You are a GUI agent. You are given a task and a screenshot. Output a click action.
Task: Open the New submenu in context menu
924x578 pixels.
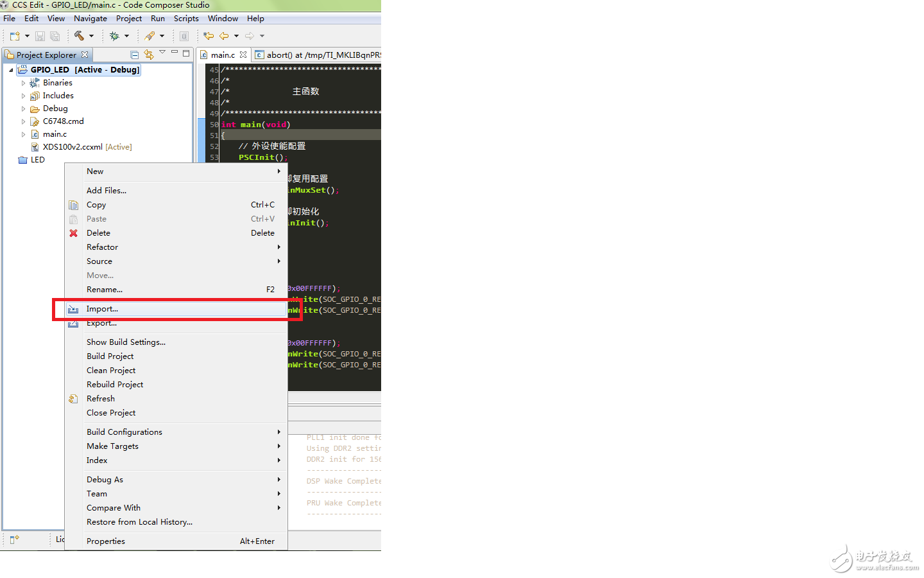point(176,171)
